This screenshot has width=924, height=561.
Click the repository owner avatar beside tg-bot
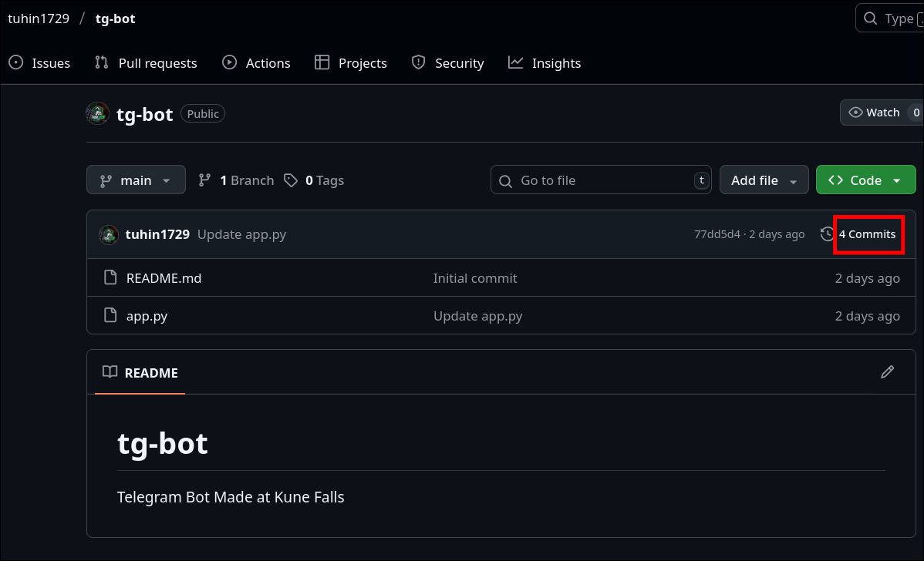pos(97,113)
